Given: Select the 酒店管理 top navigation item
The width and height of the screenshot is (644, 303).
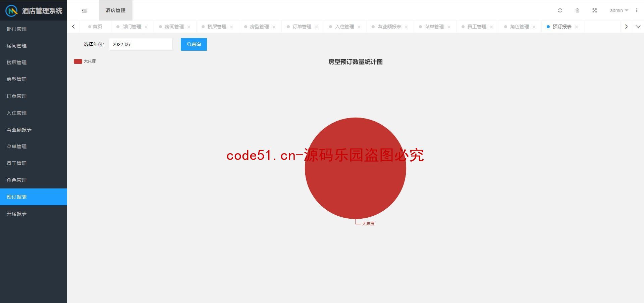Looking at the screenshot, I should (116, 10).
